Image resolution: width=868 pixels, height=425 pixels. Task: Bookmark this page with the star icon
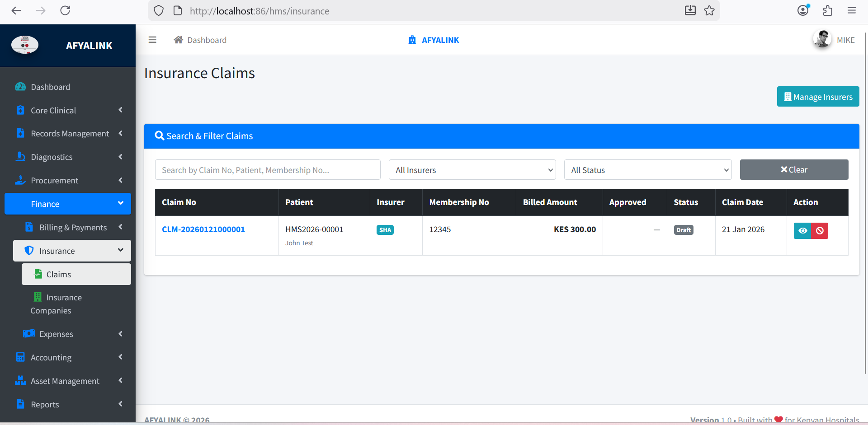tap(709, 11)
